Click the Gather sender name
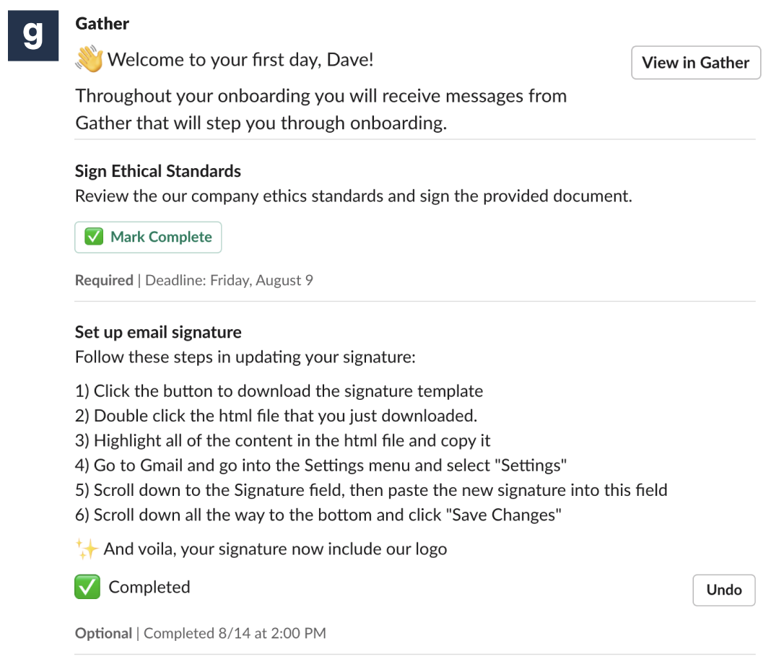The image size is (784, 672). tap(102, 23)
